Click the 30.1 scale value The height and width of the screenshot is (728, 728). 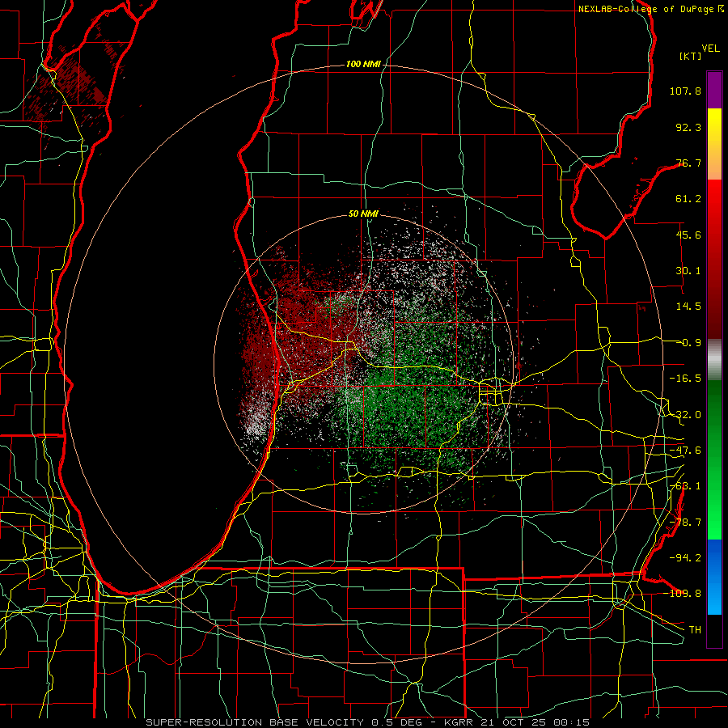coord(688,271)
